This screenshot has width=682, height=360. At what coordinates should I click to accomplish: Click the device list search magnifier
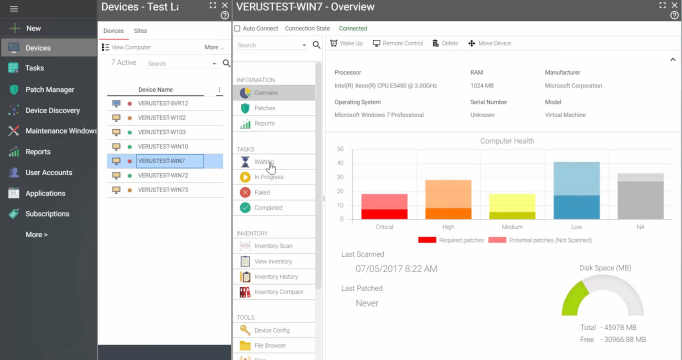coord(226,63)
